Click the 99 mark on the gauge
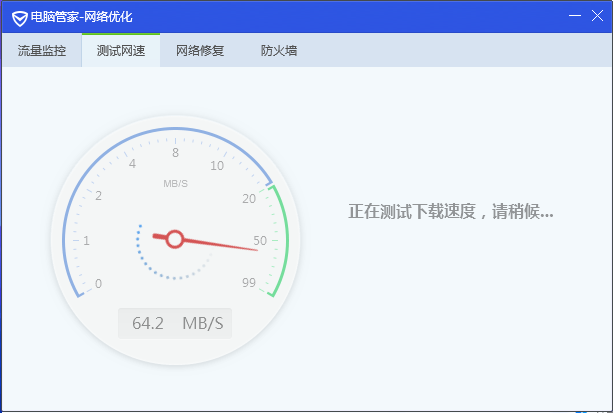The height and width of the screenshot is (413, 613). point(249,282)
